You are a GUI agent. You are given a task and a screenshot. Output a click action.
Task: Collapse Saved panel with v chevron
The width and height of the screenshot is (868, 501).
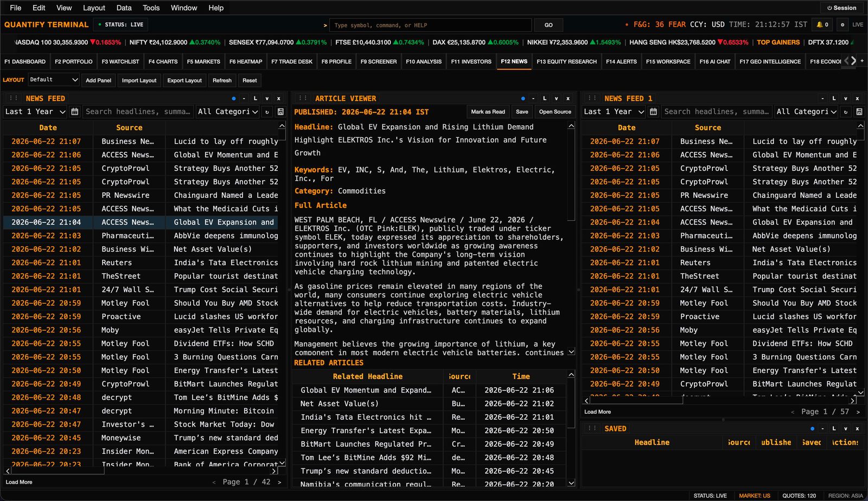[846, 428]
